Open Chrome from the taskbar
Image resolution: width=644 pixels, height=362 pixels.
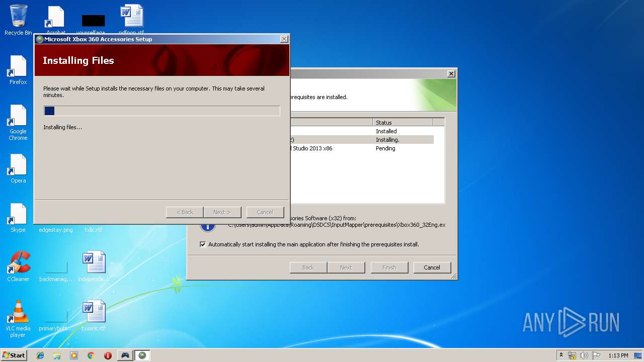[x=91, y=355]
